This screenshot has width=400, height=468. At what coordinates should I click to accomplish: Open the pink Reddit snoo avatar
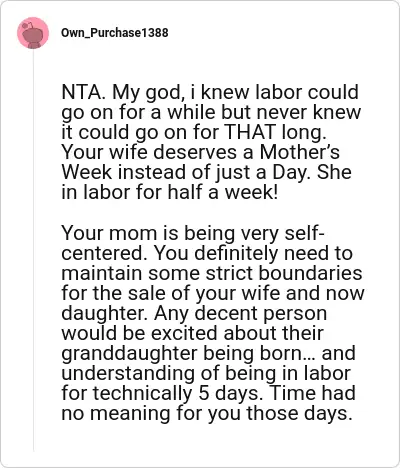coord(33,33)
